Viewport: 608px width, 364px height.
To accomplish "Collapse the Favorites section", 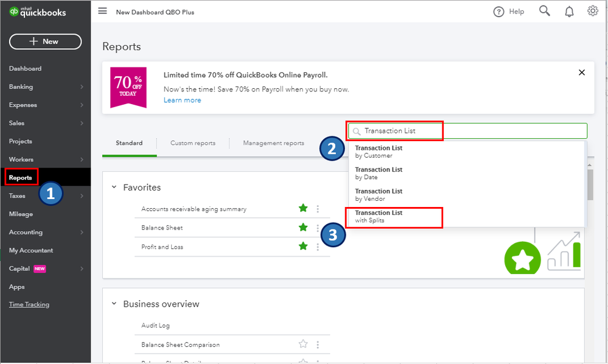I will 114,187.
